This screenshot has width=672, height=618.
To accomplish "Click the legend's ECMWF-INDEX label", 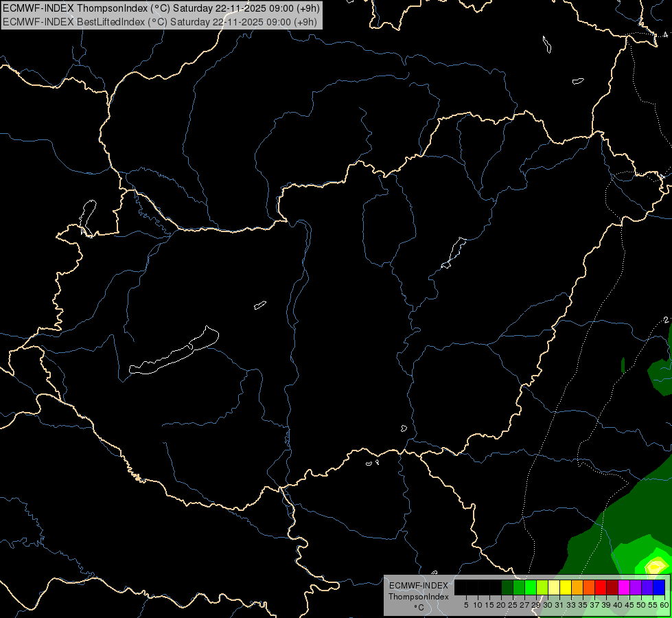I will (418, 586).
